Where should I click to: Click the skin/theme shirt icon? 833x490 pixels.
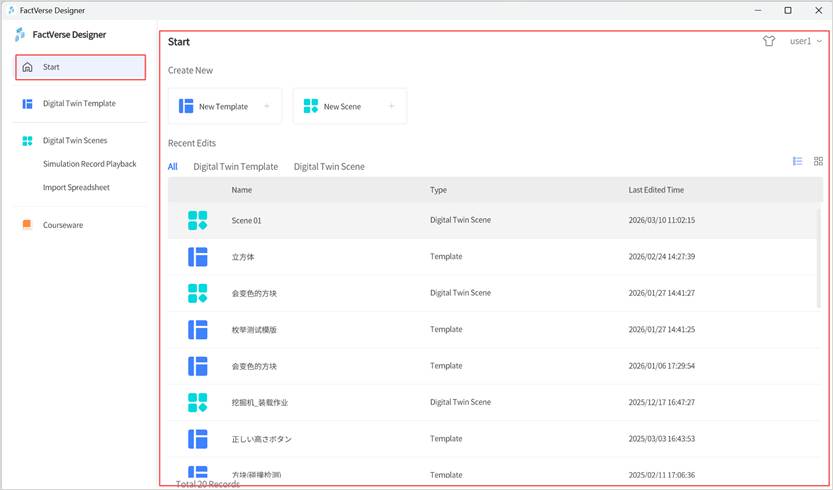768,41
